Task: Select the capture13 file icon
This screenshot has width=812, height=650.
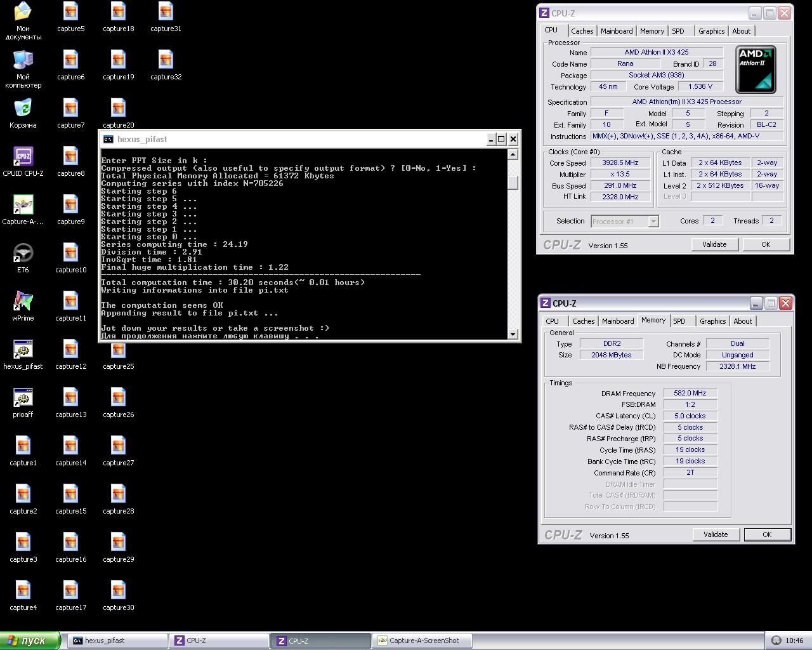Action: [70, 402]
